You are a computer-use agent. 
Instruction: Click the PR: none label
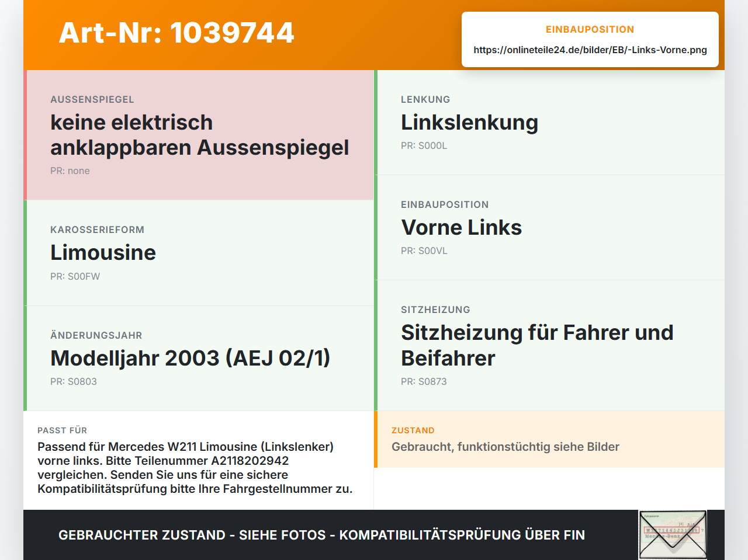coord(70,171)
